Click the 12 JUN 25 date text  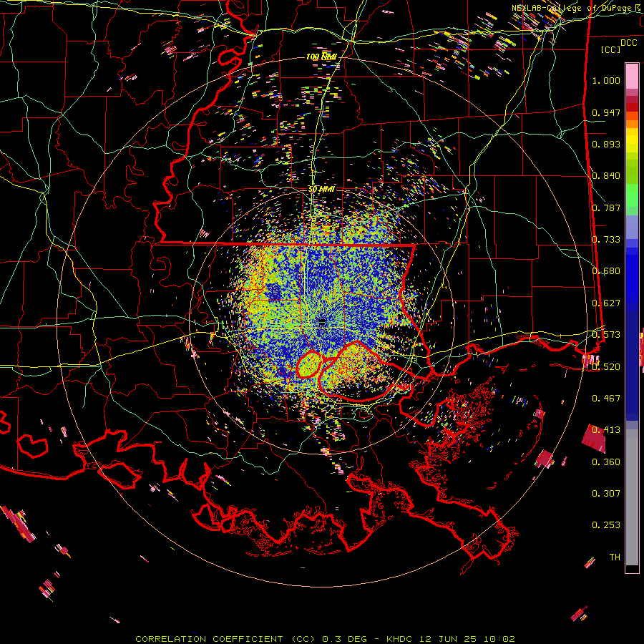[448, 639]
